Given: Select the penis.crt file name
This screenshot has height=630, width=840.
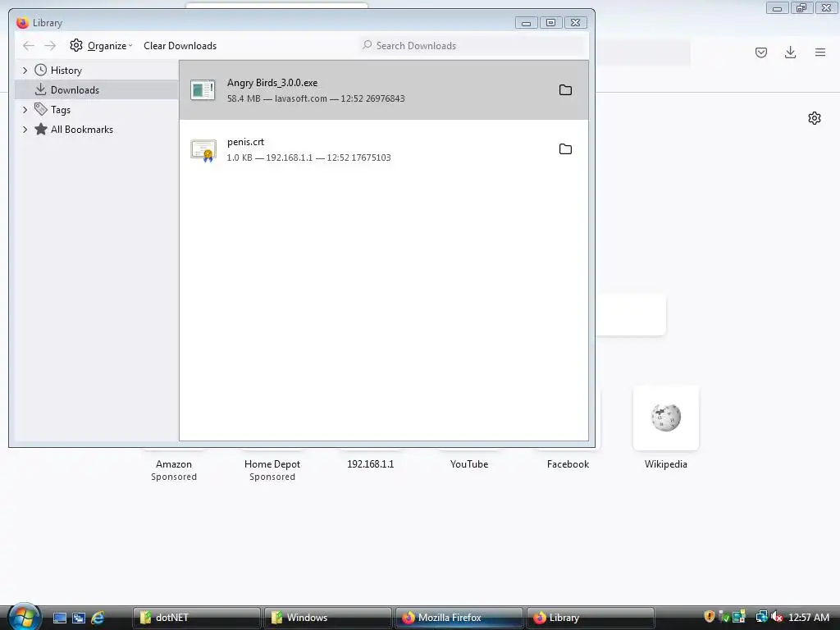Looking at the screenshot, I should 245,142.
